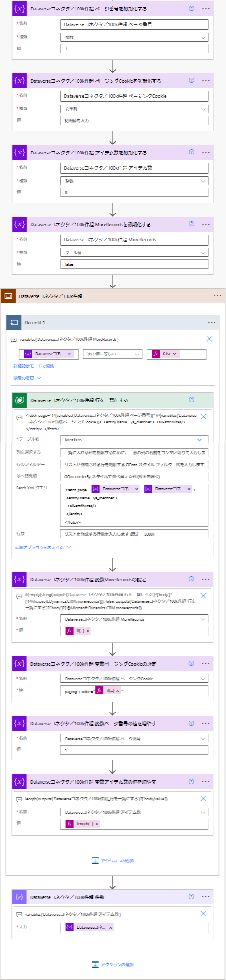Open 名前 dropdown showing ページングCookie variable

(134, 679)
